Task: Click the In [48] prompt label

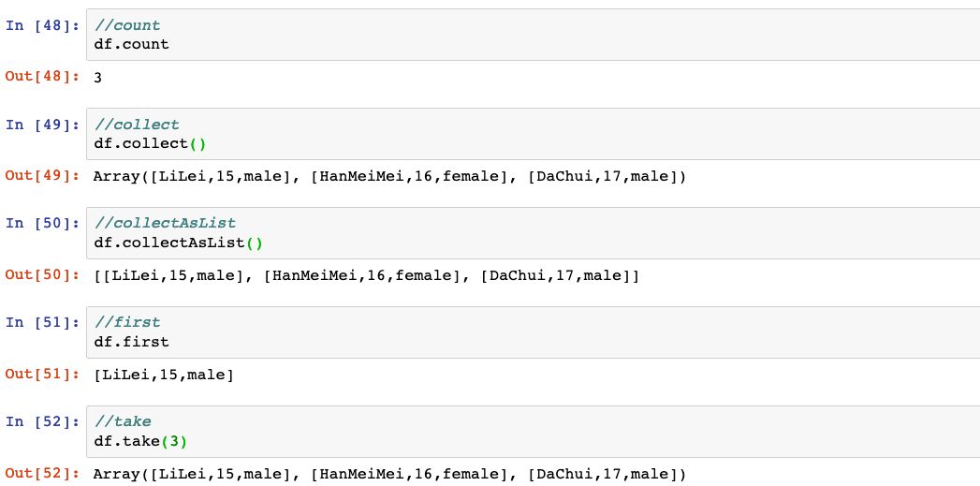Action: tap(43, 25)
